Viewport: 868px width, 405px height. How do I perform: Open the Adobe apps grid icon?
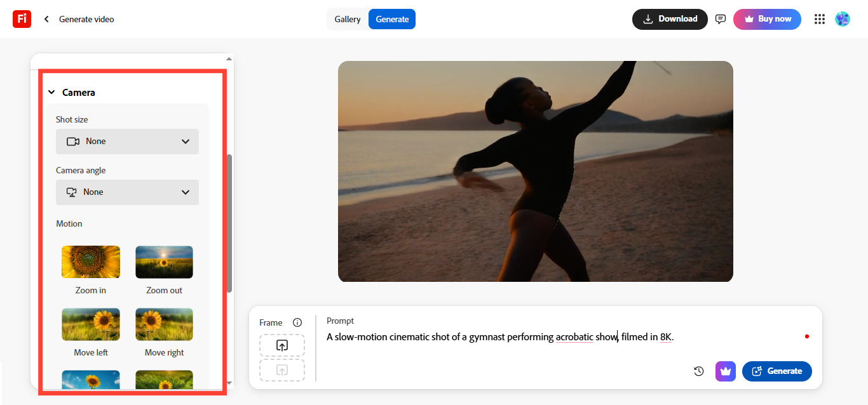coord(820,19)
